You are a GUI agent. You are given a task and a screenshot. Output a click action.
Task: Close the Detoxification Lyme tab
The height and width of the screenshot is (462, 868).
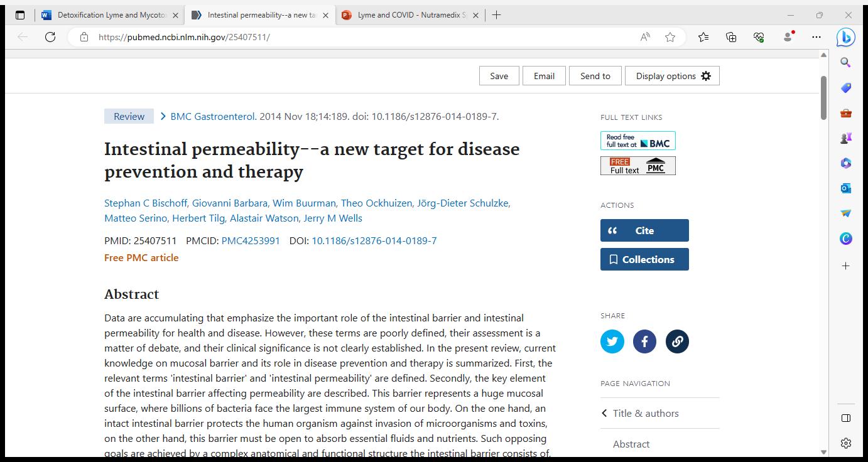175,15
